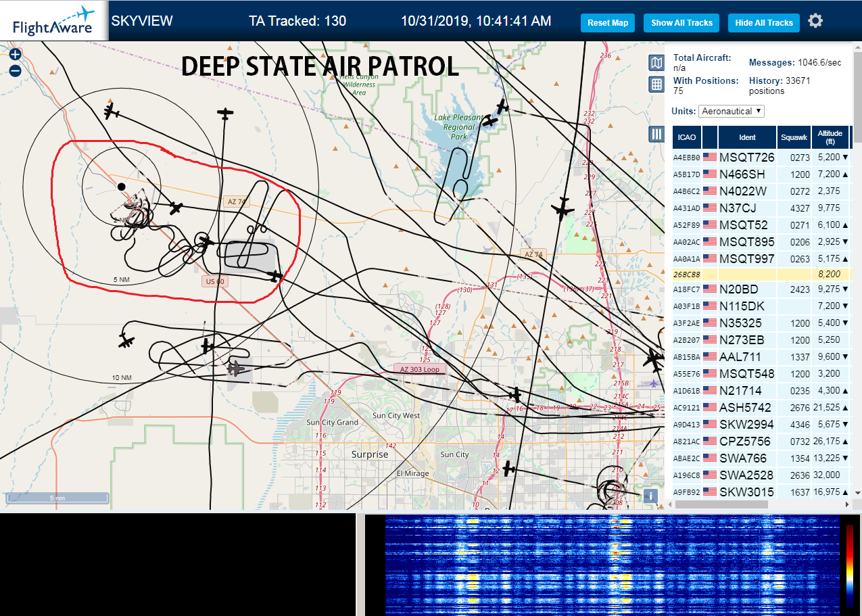Select aircraft icon at top of vertical track

[225, 113]
